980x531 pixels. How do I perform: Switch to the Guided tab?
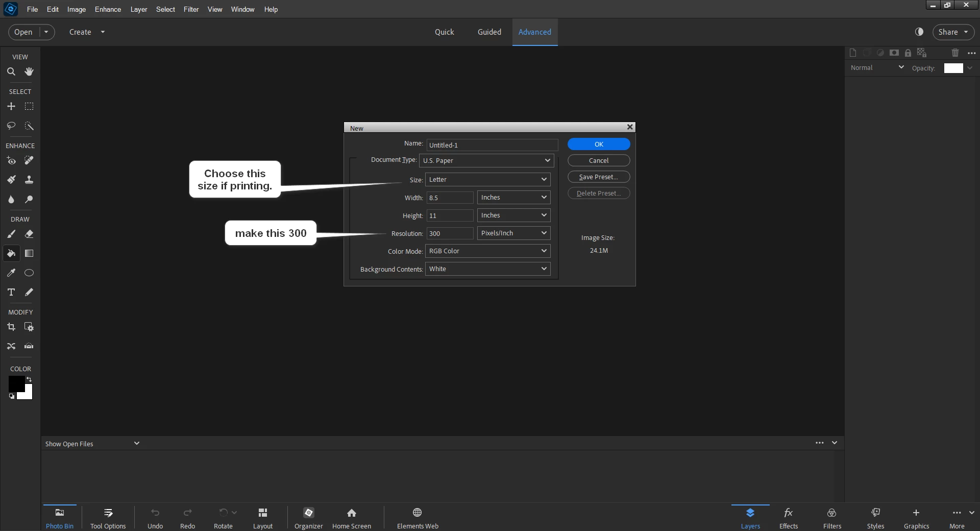pyautogui.click(x=489, y=32)
